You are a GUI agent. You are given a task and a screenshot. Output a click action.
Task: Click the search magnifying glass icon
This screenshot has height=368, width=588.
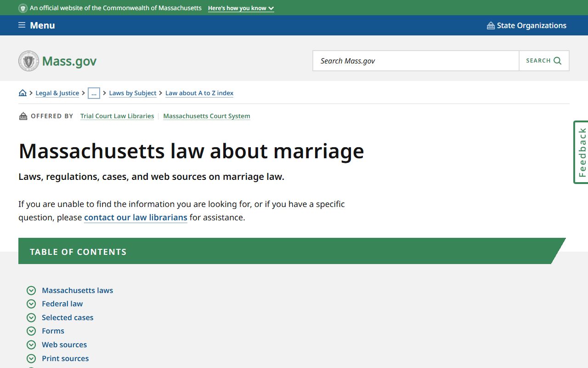point(558,61)
